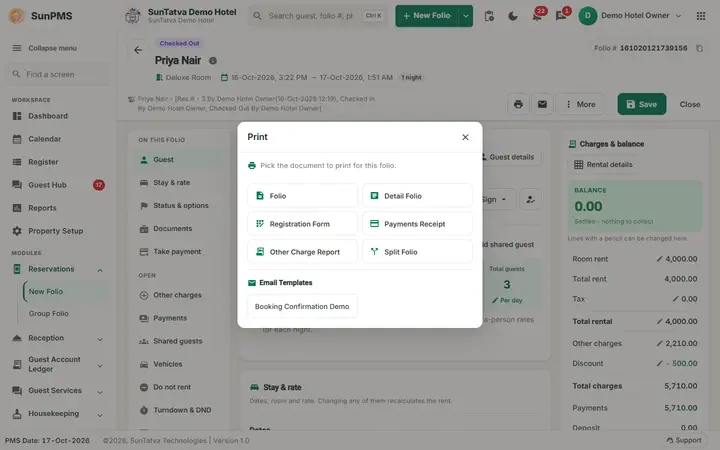Open notifications bell with 22 badge
This screenshot has width=720, height=450.
coord(537,16)
